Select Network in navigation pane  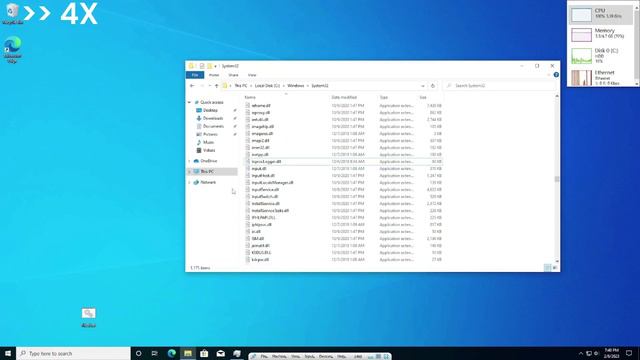tap(208, 182)
